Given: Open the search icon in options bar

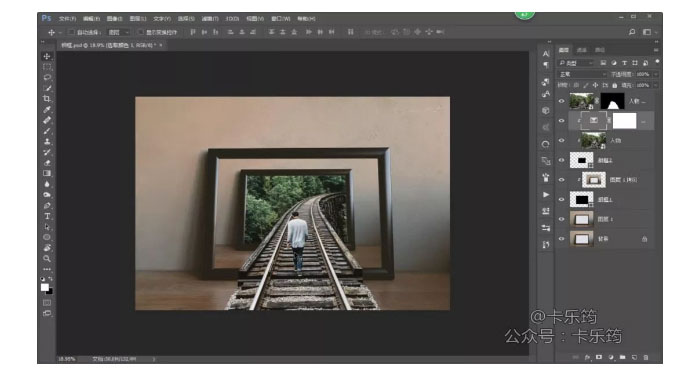Looking at the screenshot, I should (x=632, y=32).
